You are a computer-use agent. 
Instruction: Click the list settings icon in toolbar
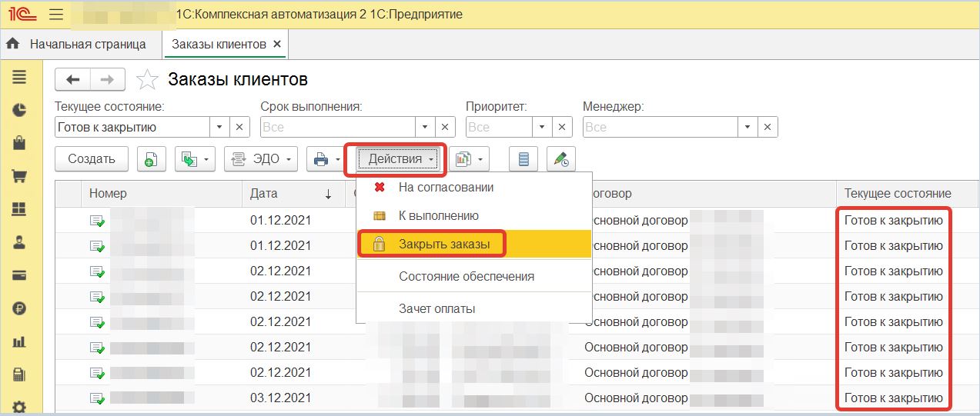click(x=524, y=159)
